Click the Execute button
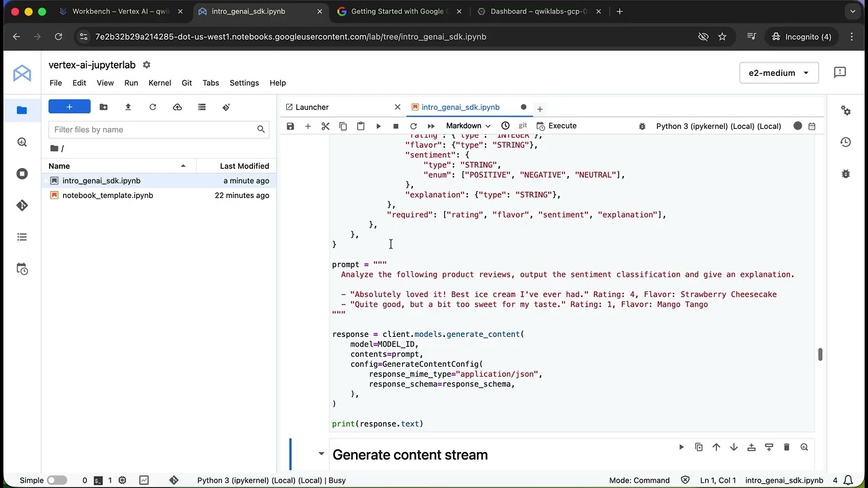868x488 pixels. point(557,126)
